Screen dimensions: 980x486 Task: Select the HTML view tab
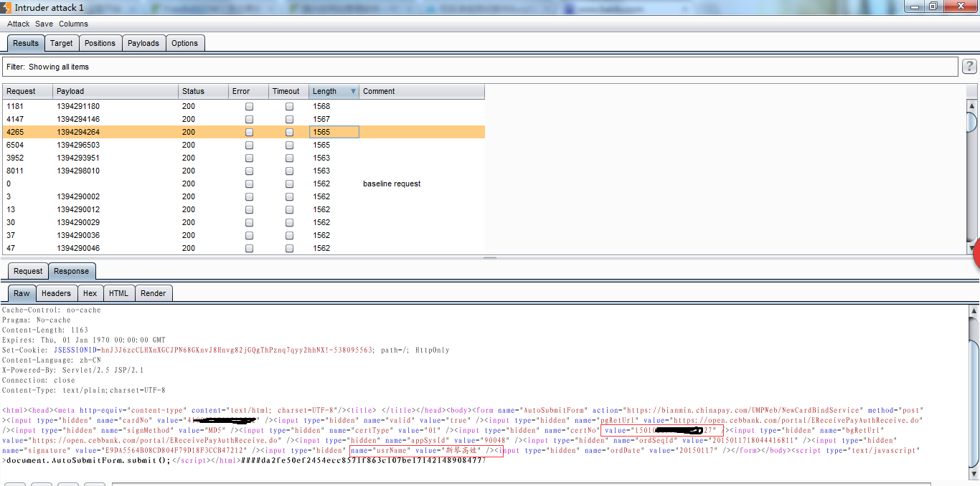point(119,293)
